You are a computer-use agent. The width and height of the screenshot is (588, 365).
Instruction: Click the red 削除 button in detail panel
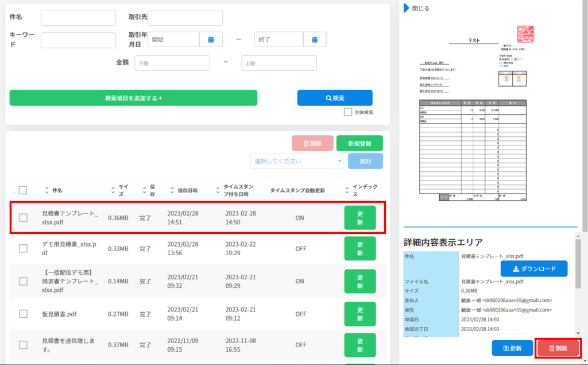pyautogui.click(x=558, y=348)
